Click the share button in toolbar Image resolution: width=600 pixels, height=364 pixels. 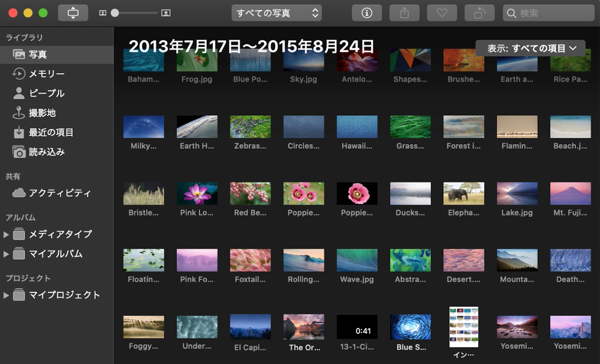[404, 13]
